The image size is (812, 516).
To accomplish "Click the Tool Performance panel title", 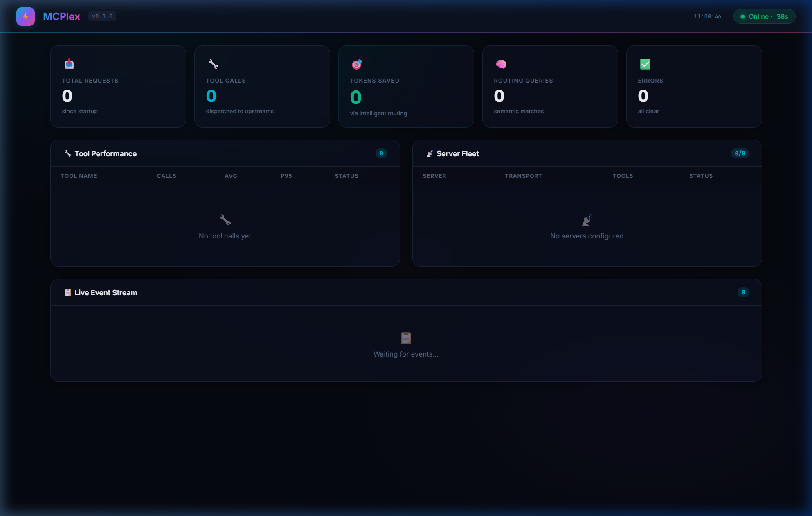I will click(106, 154).
